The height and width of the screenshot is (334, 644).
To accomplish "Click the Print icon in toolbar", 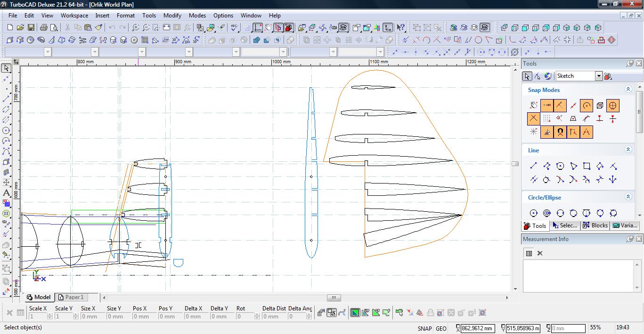I will (x=44, y=28).
